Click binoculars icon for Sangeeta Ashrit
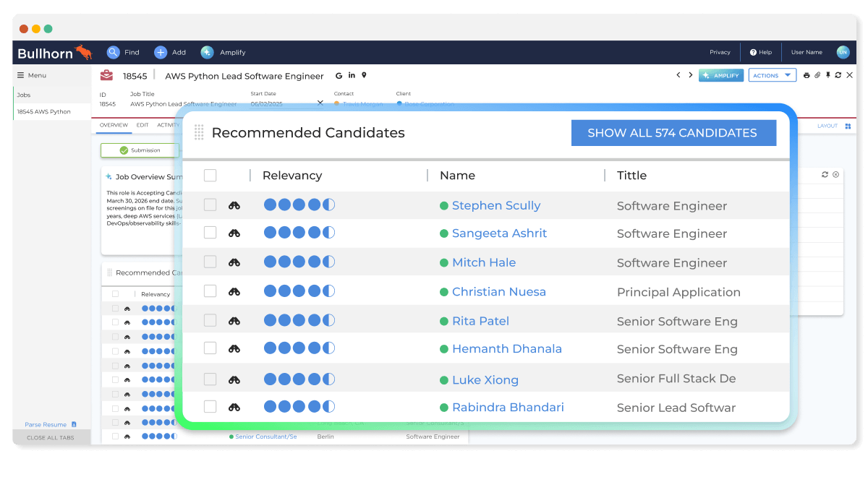This screenshot has height=490, width=868. point(234,233)
